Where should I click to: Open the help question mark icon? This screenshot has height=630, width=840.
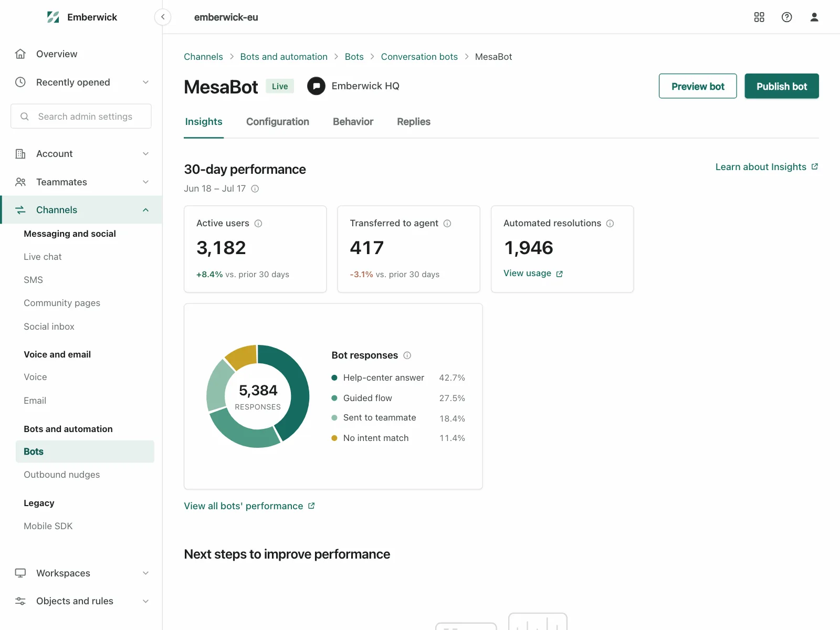[x=786, y=17]
